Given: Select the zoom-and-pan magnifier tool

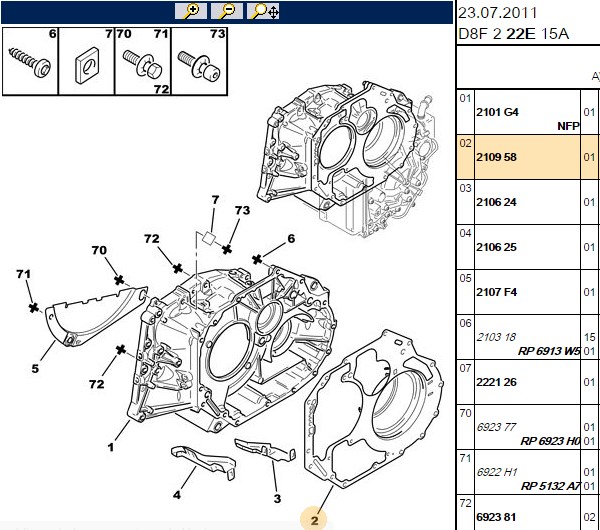Looking at the screenshot, I should (x=263, y=11).
